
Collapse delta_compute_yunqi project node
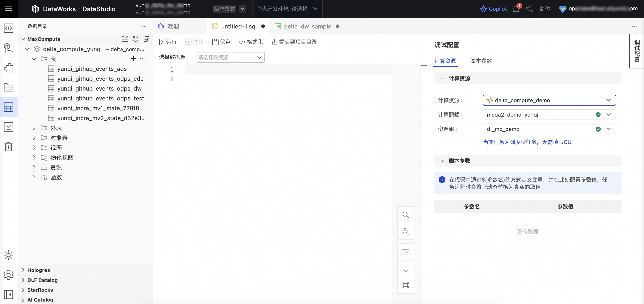[x=27, y=49]
